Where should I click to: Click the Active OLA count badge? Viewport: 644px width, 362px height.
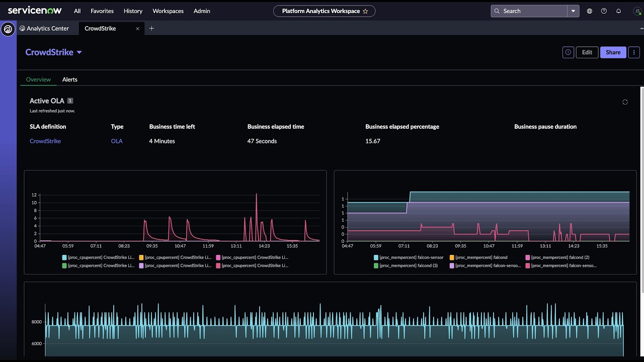click(70, 101)
